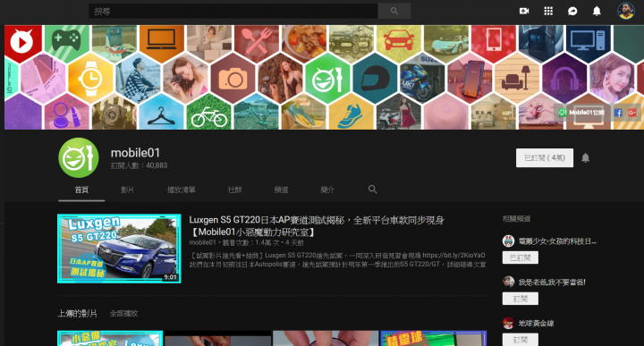Viewport: 644px width, 346px height.
Task: Open the user account avatar menu
Action: (x=626, y=11)
